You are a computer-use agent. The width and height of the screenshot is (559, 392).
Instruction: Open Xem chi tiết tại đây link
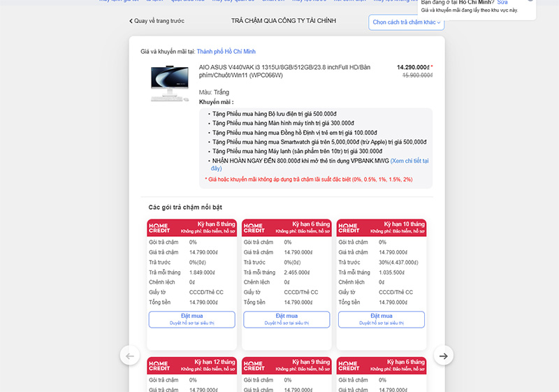click(x=409, y=161)
